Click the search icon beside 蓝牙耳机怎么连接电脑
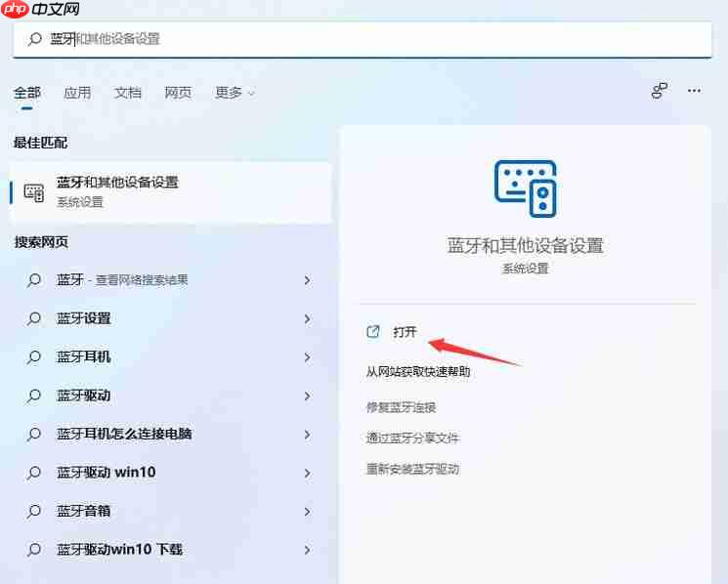This screenshot has width=728, height=584. 34,435
